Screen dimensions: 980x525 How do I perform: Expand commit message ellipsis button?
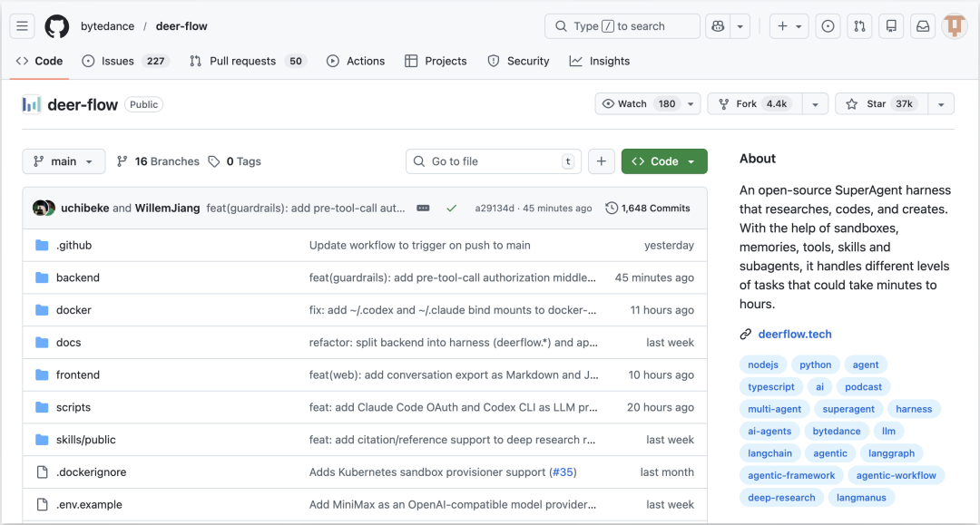click(423, 209)
